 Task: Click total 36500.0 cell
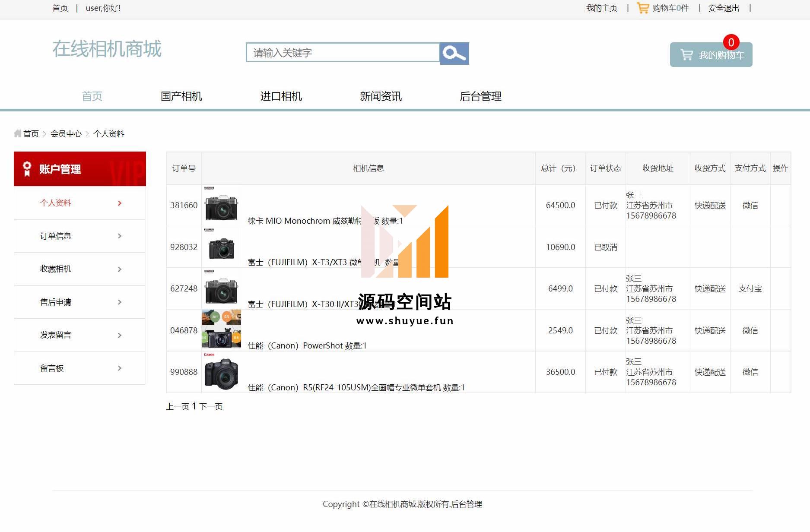pos(560,372)
